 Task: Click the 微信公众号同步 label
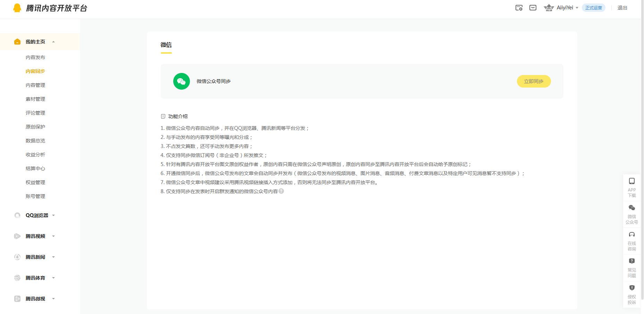pos(214,81)
